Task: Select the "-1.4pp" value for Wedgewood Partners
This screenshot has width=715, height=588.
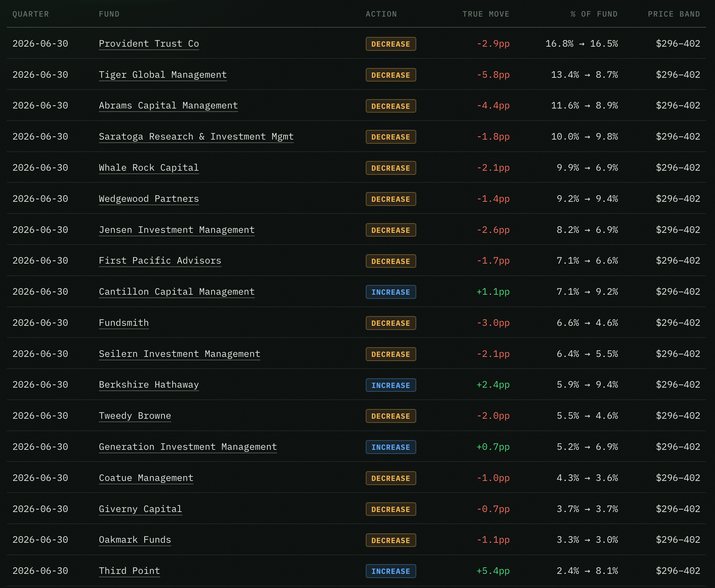Action: 493,199
